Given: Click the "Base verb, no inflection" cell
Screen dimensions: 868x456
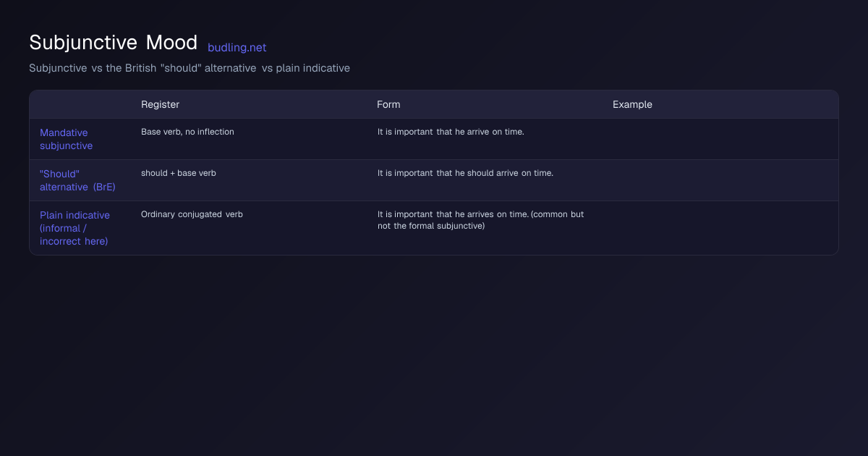Looking at the screenshot, I should point(187,132).
